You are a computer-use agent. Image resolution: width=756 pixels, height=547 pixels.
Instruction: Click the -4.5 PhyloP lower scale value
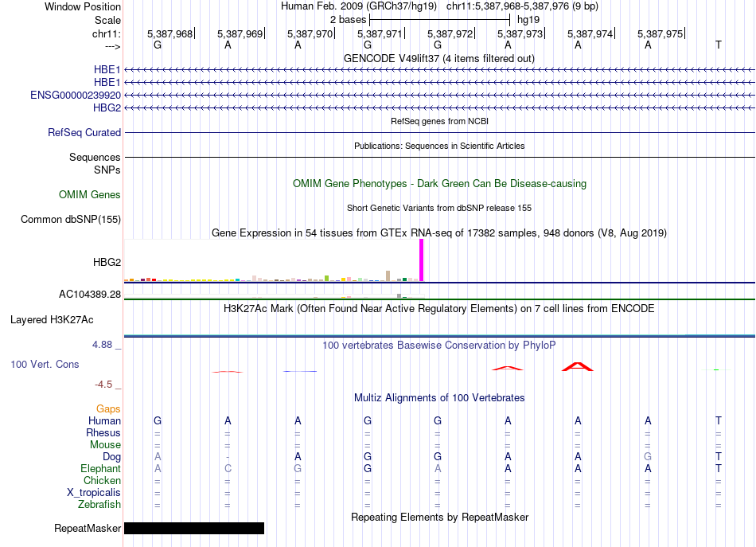pyautogui.click(x=103, y=385)
